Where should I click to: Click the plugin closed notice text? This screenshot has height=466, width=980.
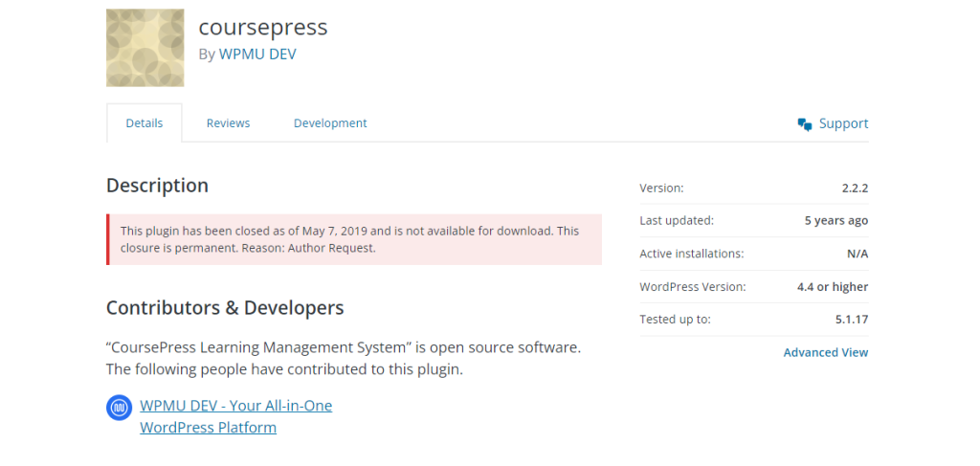pyautogui.click(x=349, y=239)
